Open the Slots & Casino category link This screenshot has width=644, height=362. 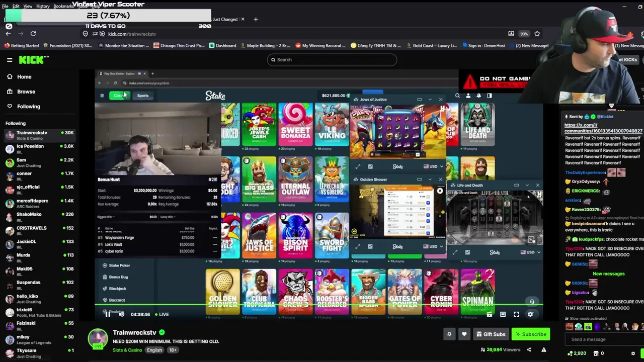click(x=127, y=350)
